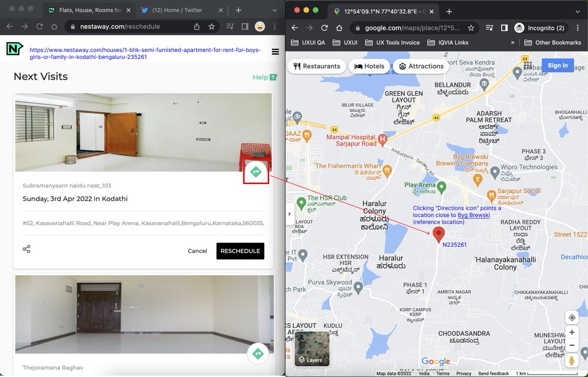Image resolution: width=588 pixels, height=377 pixels.
Task: Open the Nestaway hamburger menu
Action: click(x=275, y=51)
